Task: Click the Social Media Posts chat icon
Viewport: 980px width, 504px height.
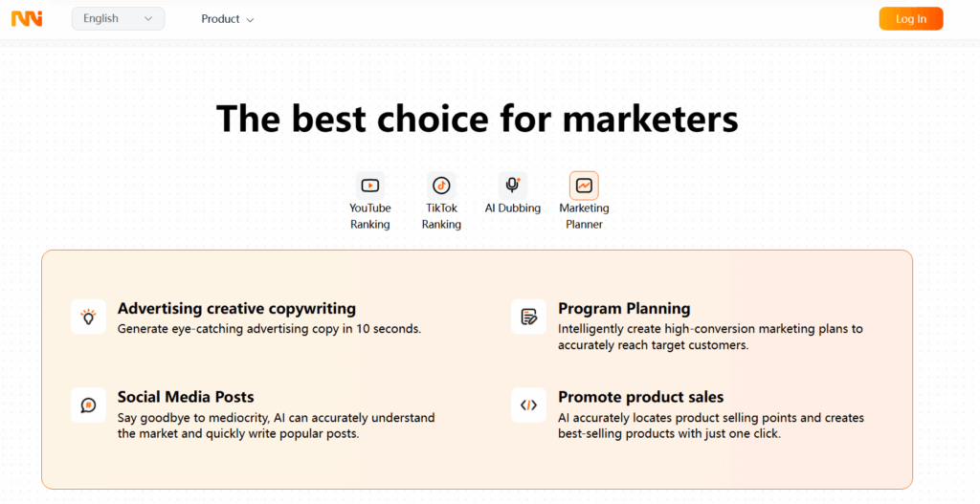Action: click(89, 405)
